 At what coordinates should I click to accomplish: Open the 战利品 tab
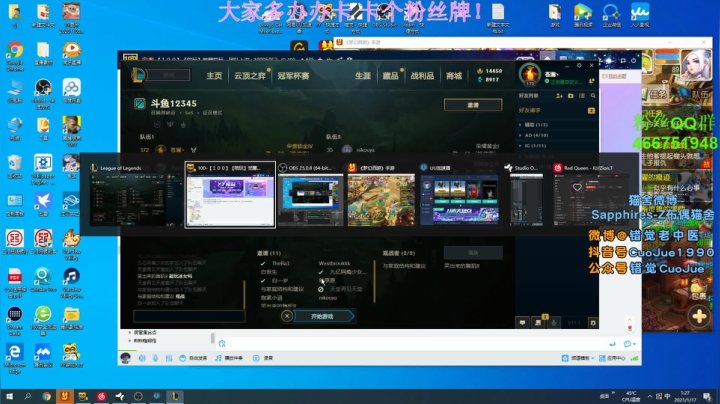422,76
